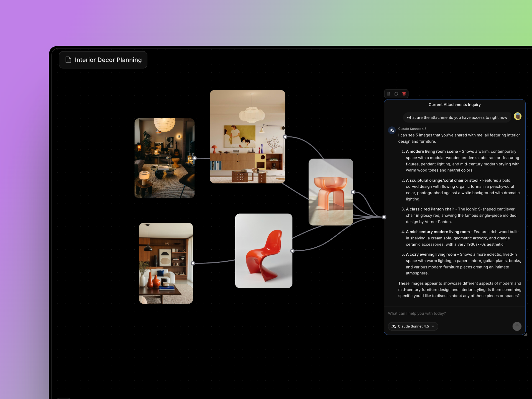Click the user prompt bubble asking about attachments
Screen dimensions: 532x399
[x=457, y=117]
